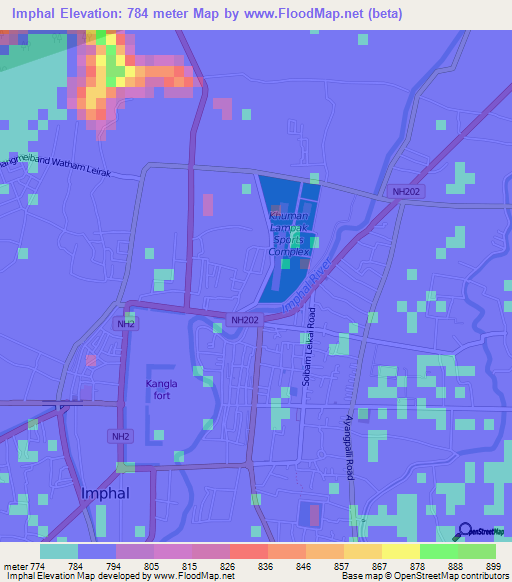Click the NH202 shield near the Imphal River
512x582 pixels.
pos(245,320)
